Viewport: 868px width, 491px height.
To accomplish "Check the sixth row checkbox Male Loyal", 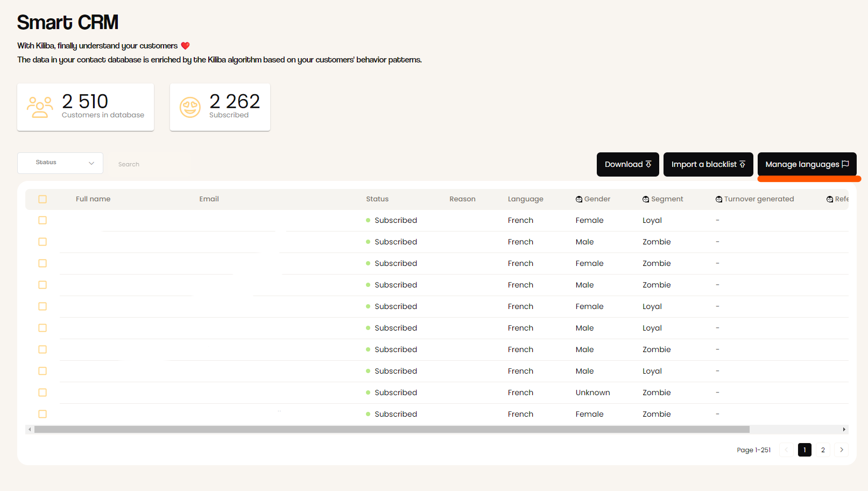I will point(43,328).
